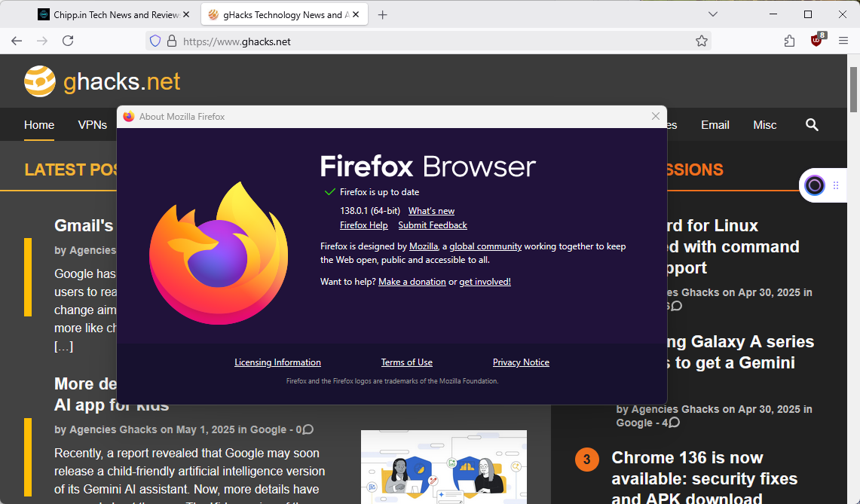The width and height of the screenshot is (860, 504).
Task: Close the About Mozilla Firefox dialog
Action: 656,116
